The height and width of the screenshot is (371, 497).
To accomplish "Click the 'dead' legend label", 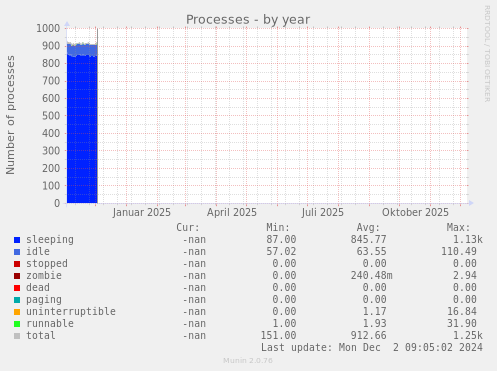I will [x=38, y=287].
